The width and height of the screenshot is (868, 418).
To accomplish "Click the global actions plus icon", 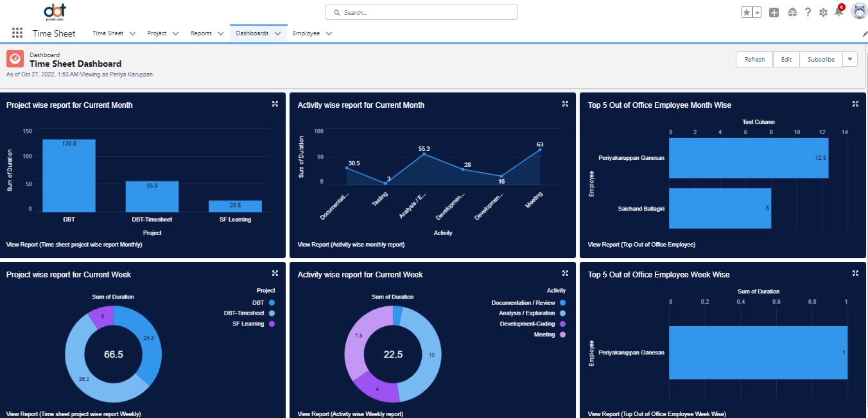I will click(x=774, y=13).
